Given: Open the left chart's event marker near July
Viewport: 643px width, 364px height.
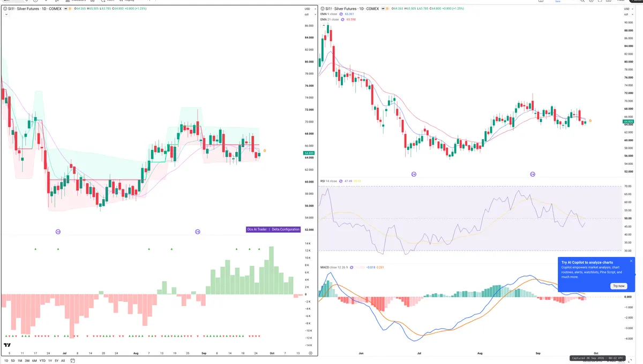Looking at the screenshot, I should click(x=58, y=231).
